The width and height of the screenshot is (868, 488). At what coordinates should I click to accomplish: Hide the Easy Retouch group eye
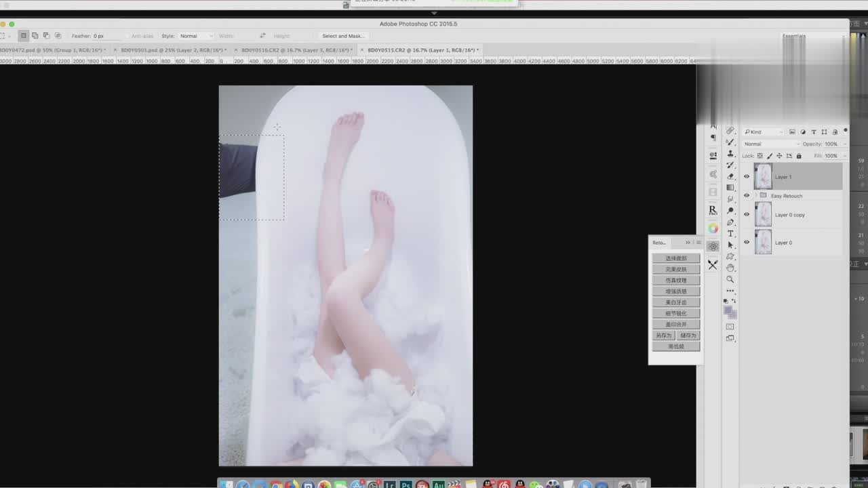click(x=747, y=196)
